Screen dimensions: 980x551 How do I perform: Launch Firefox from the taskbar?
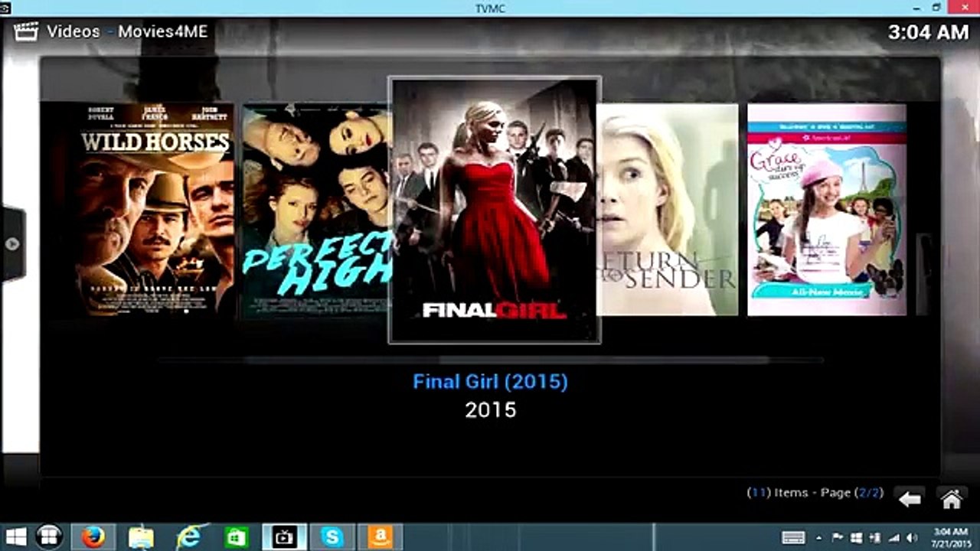coord(93,537)
